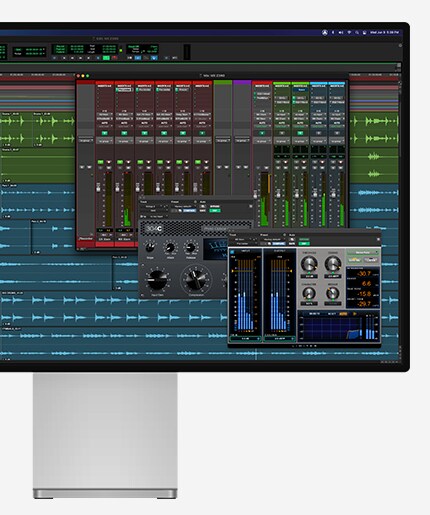This screenshot has height=515, width=430.
Task: Open the volume icon in menu bar
Action: click(x=341, y=32)
